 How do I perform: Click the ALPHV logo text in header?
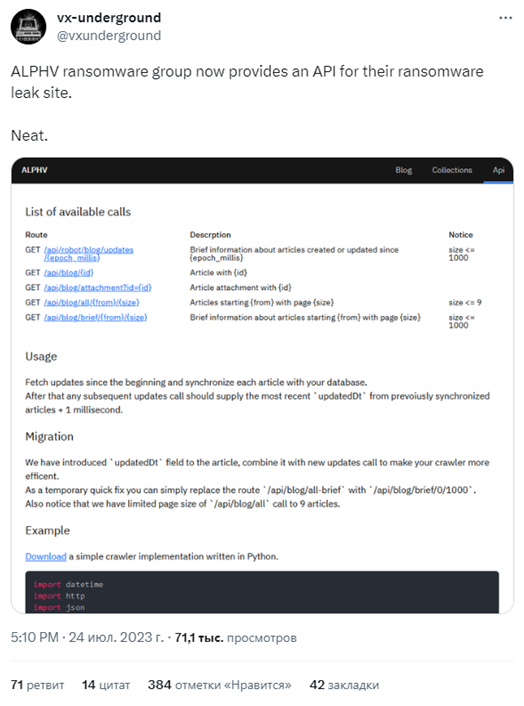pyautogui.click(x=34, y=170)
